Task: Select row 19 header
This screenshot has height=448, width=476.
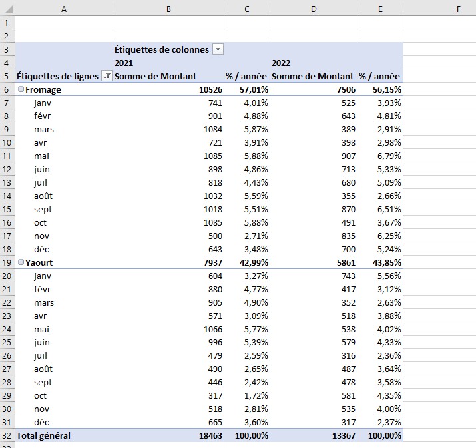Action: (x=7, y=262)
